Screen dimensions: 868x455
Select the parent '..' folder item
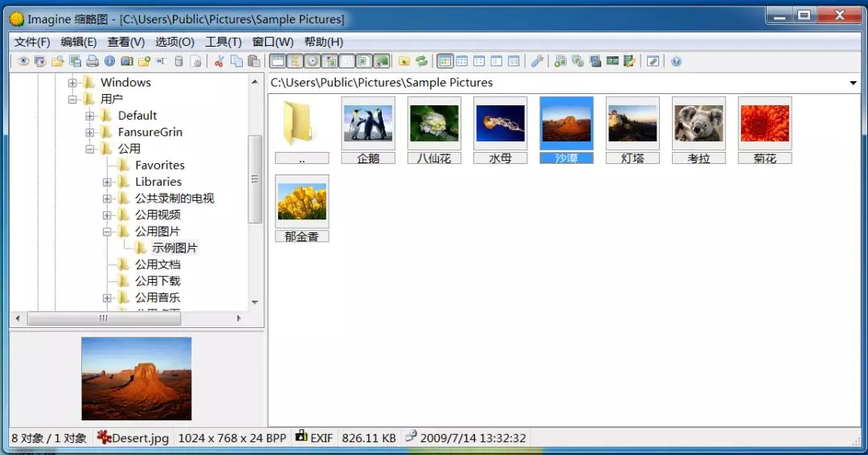click(301, 130)
